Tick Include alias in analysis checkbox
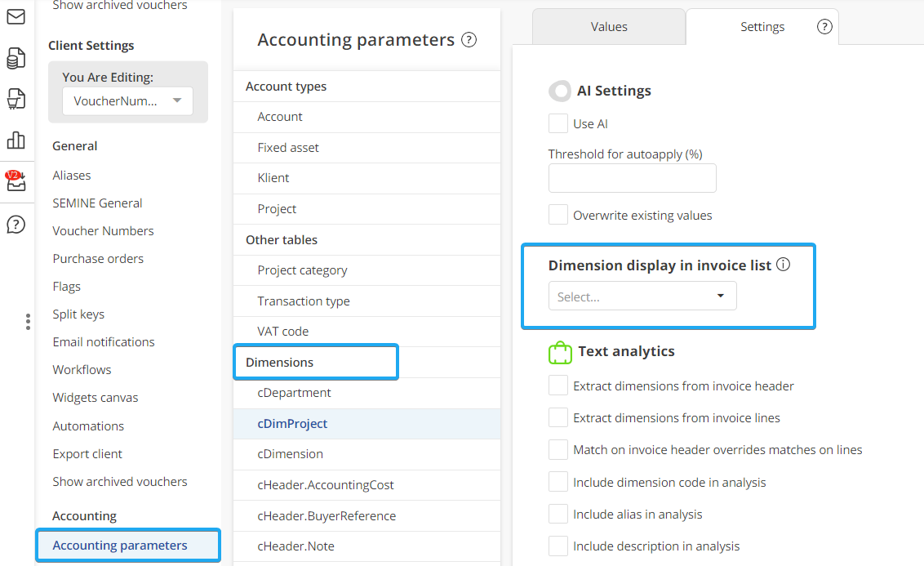924x566 pixels. (x=558, y=514)
